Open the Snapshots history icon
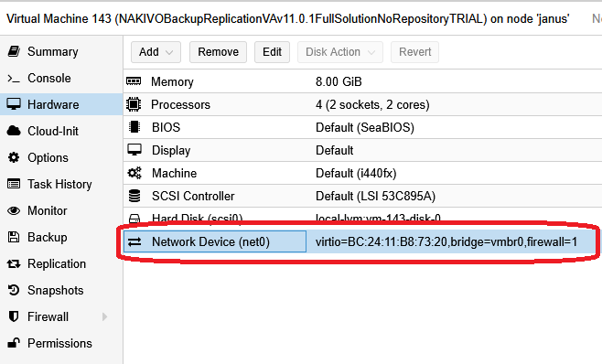The image size is (602, 364). (x=14, y=290)
